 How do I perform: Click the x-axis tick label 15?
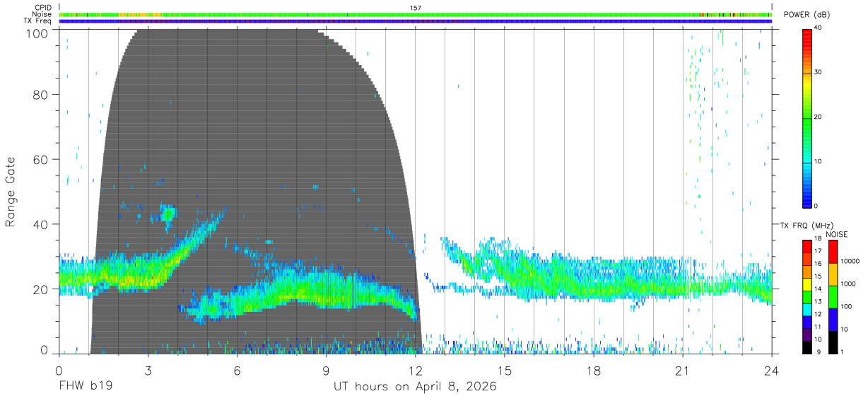click(x=505, y=371)
